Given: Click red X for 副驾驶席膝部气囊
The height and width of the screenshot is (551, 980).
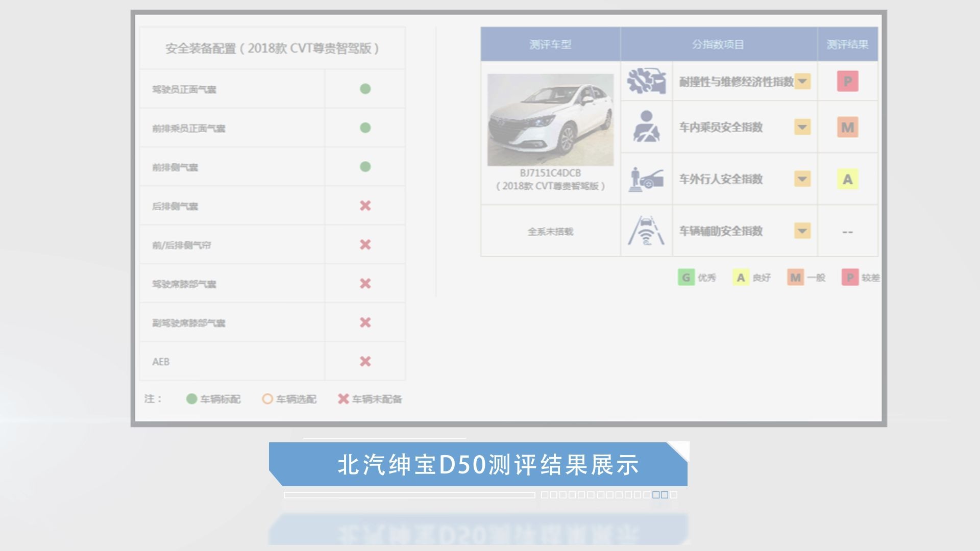Looking at the screenshot, I should (365, 322).
